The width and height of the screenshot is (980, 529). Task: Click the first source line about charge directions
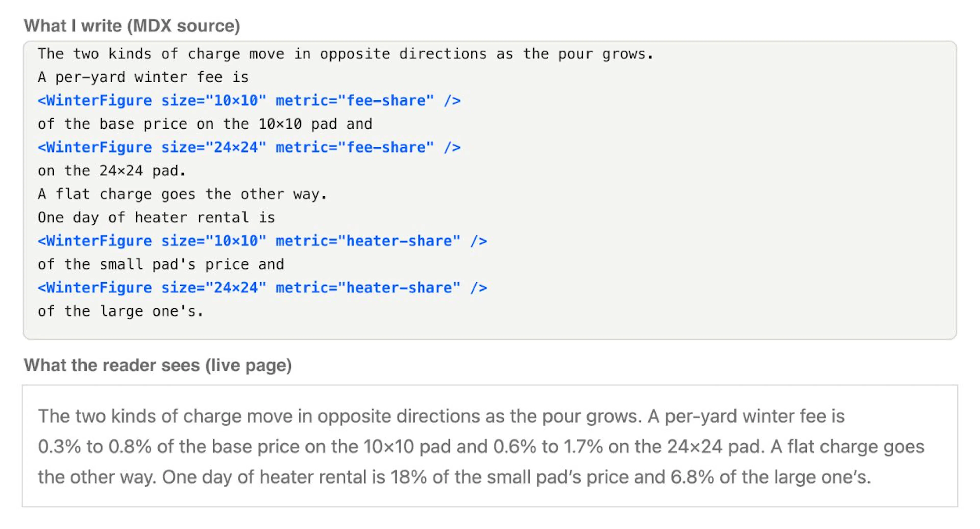pos(346,54)
